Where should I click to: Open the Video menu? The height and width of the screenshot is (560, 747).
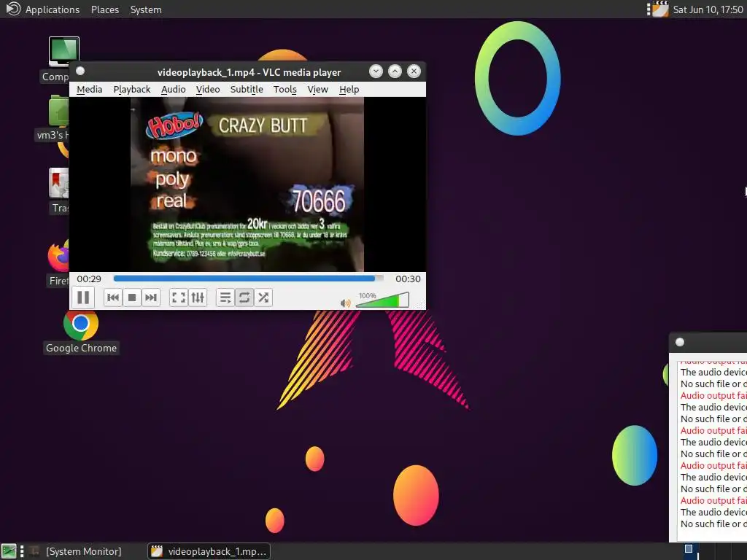(208, 90)
